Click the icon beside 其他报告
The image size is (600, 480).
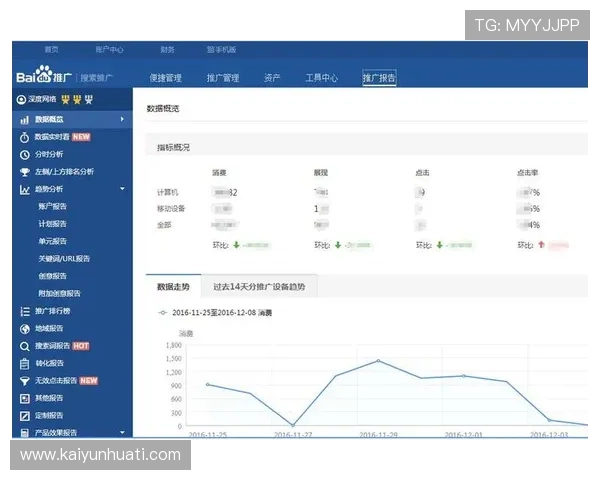24,398
